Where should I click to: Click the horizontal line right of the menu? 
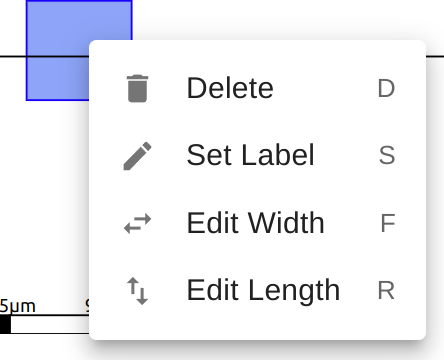435,56
